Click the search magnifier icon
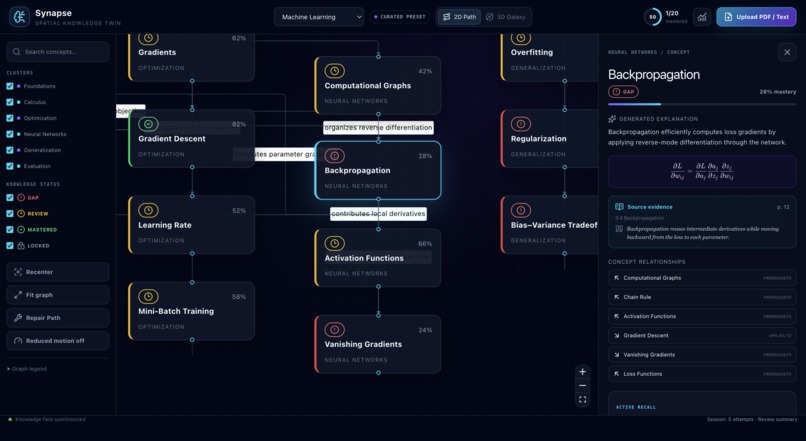Screen dimensions: 806x441 (16, 52)
